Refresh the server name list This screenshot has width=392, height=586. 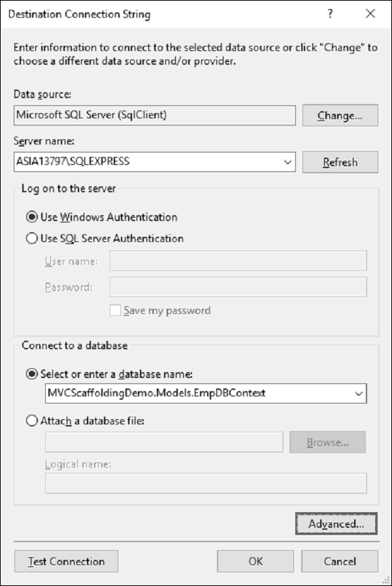point(340,162)
